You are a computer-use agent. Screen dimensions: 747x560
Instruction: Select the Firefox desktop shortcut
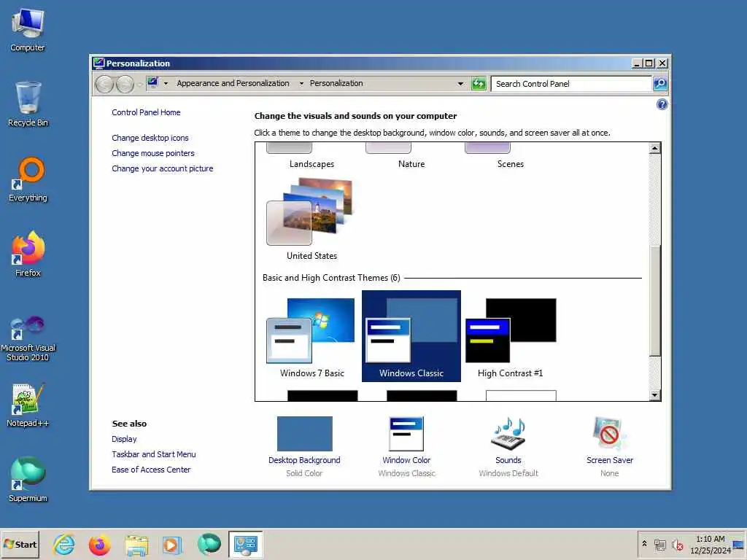click(28, 254)
